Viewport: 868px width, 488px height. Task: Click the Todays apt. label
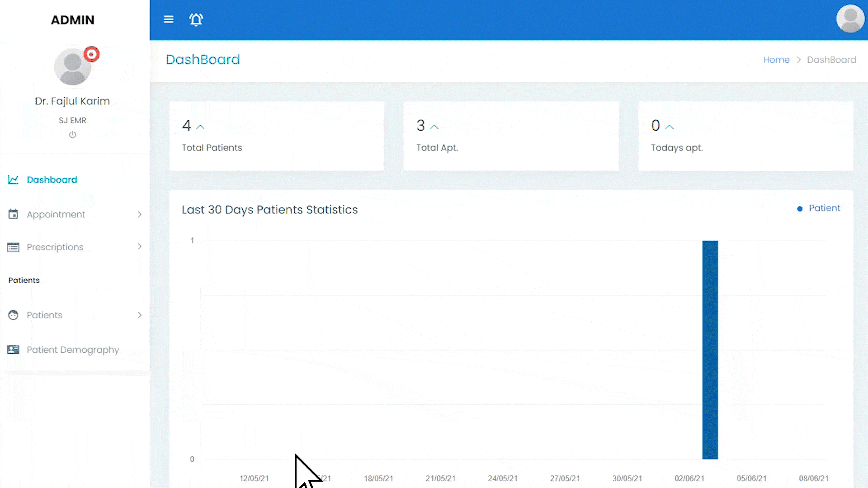pyautogui.click(x=677, y=148)
